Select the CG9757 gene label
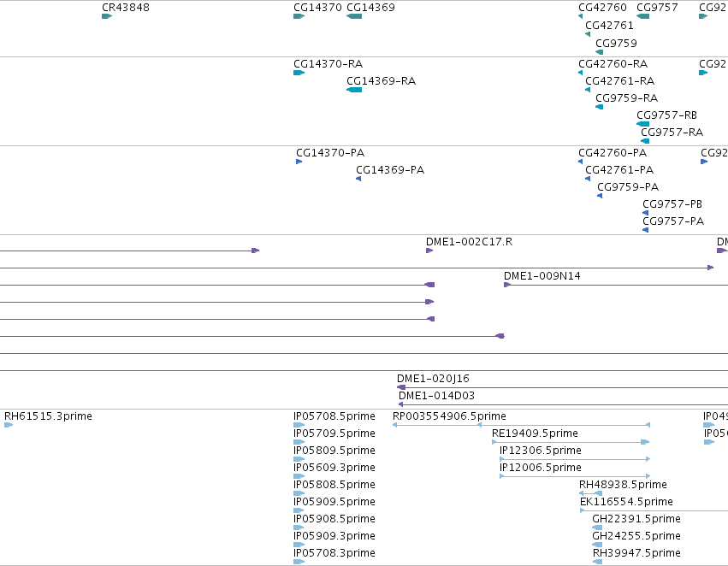 [657, 8]
